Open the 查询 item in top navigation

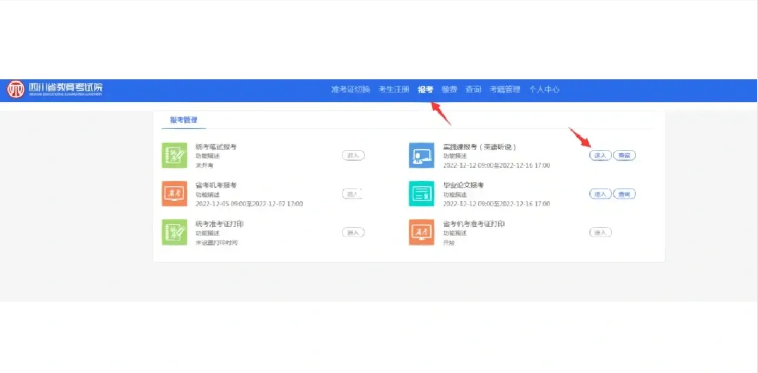pyautogui.click(x=473, y=89)
